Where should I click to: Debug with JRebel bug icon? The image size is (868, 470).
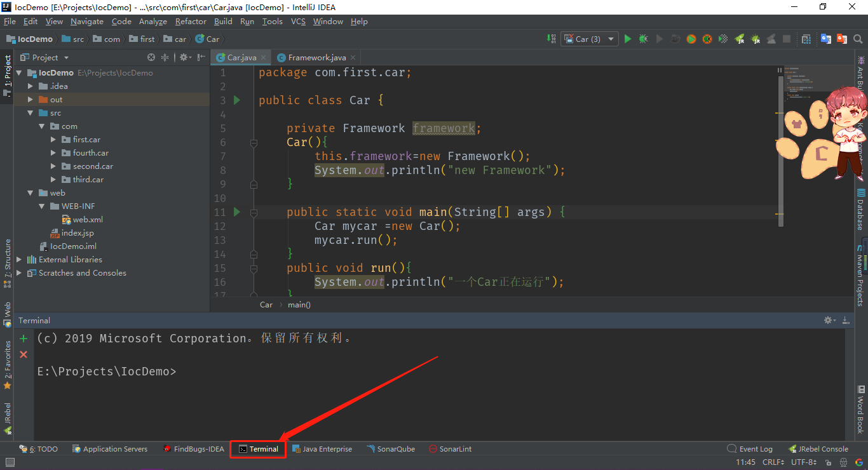click(x=755, y=39)
